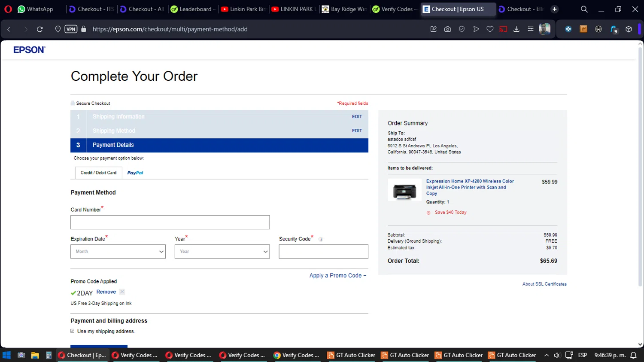
Task: Open the easy setup sliders icon
Action: click(x=531, y=29)
